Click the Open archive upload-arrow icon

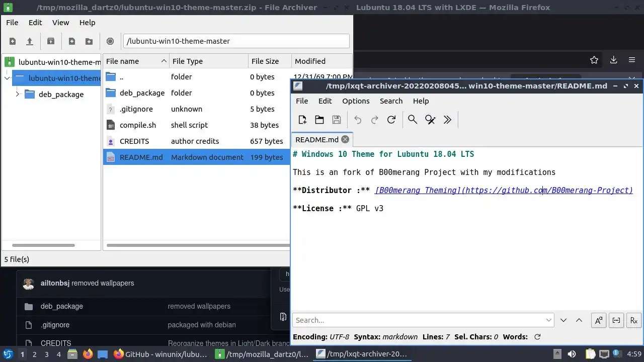point(30,41)
